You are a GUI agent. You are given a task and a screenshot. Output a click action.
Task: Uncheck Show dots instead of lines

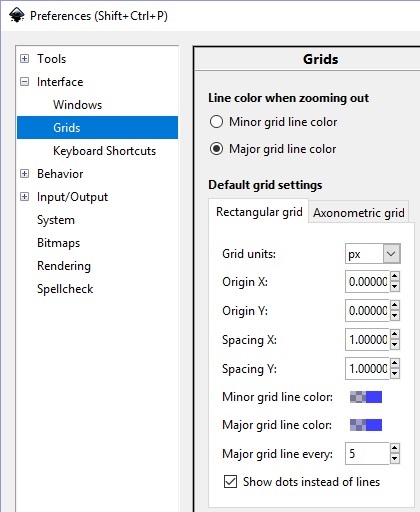[x=230, y=482]
